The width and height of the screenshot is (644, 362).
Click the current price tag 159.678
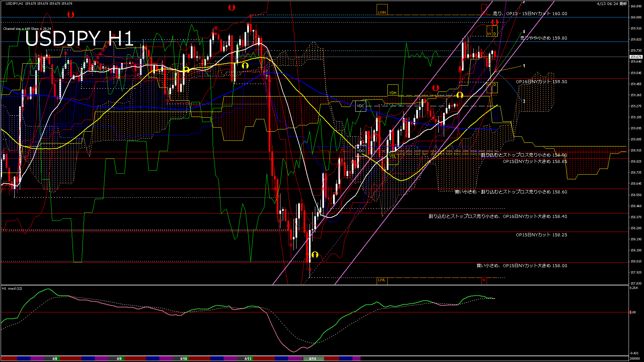pyautogui.click(x=636, y=57)
